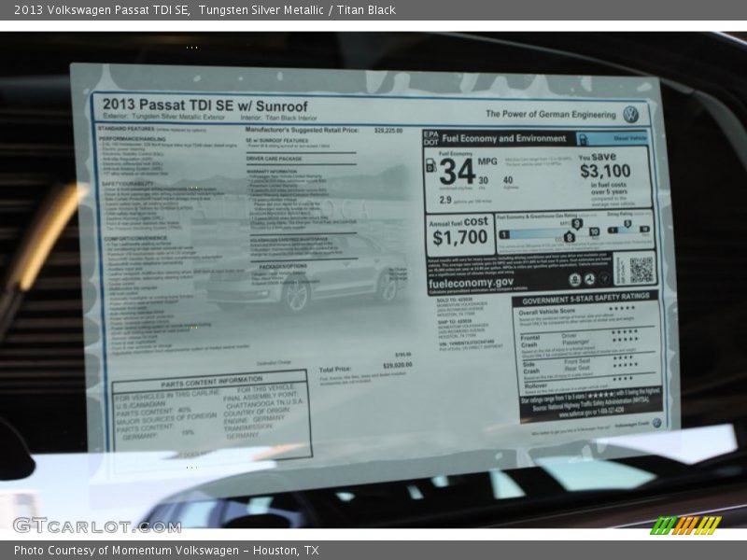Select the Government 5-Star Safety Ratings header
The height and width of the screenshot is (560, 747).
pyautogui.click(x=584, y=301)
